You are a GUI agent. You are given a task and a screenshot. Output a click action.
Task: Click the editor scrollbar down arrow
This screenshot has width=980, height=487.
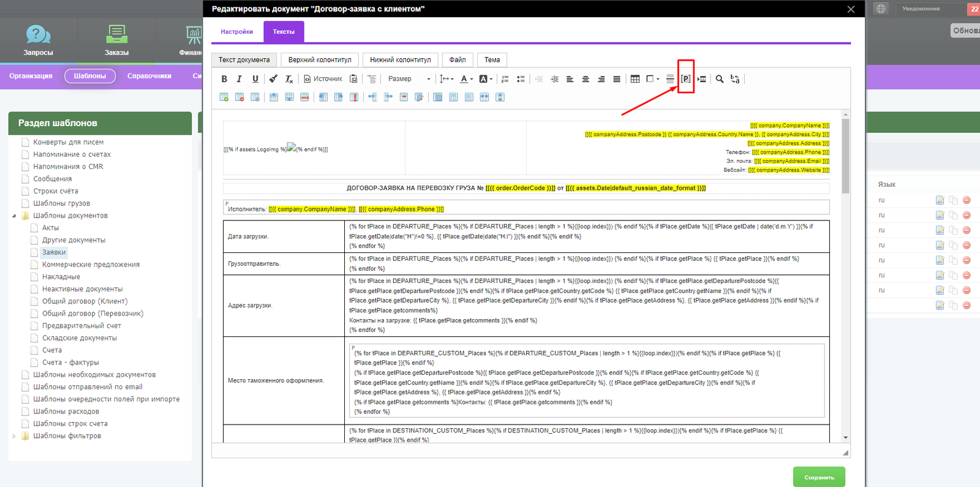845,438
